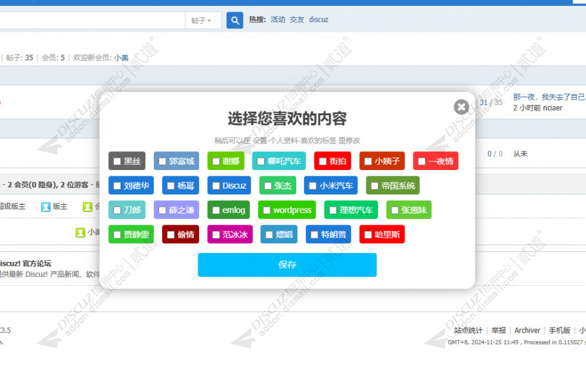The height and width of the screenshot is (392, 586).
Task: Check the 黑丝 tag checkbox
Action: (117, 162)
